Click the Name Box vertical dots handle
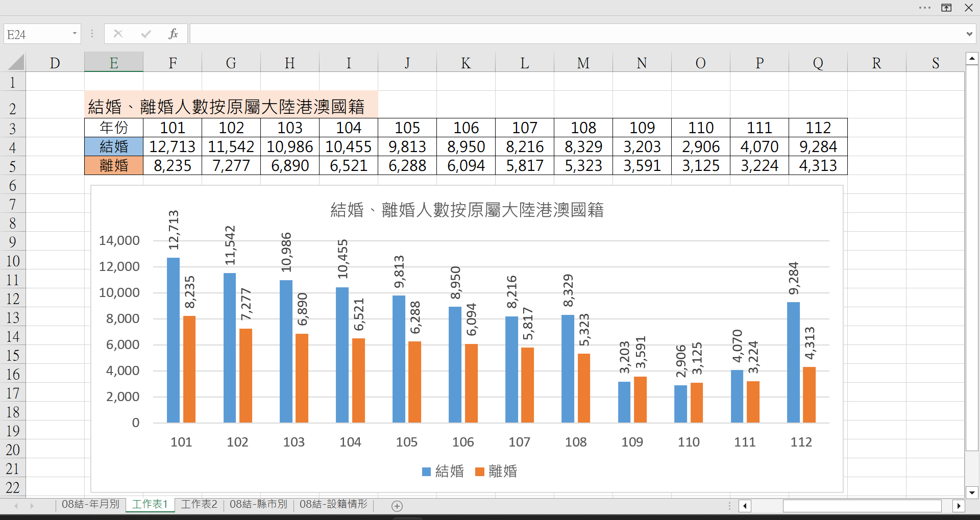Screen dimensions: 980x520 [x=92, y=34]
